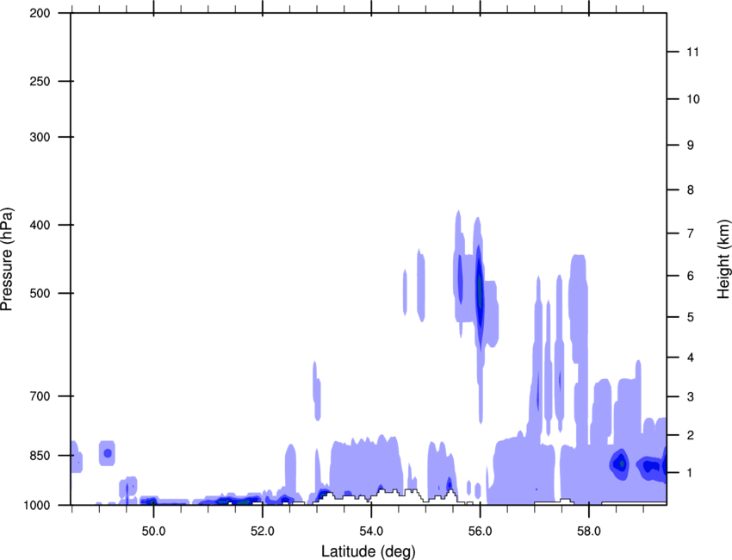Screen dimensions: 732x560
Task: Pick the 1 km height label
Action: 690,473
